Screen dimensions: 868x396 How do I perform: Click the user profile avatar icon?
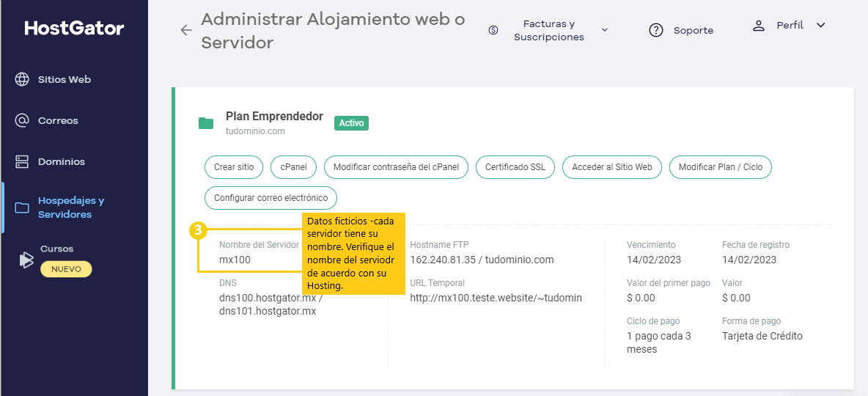point(758,25)
